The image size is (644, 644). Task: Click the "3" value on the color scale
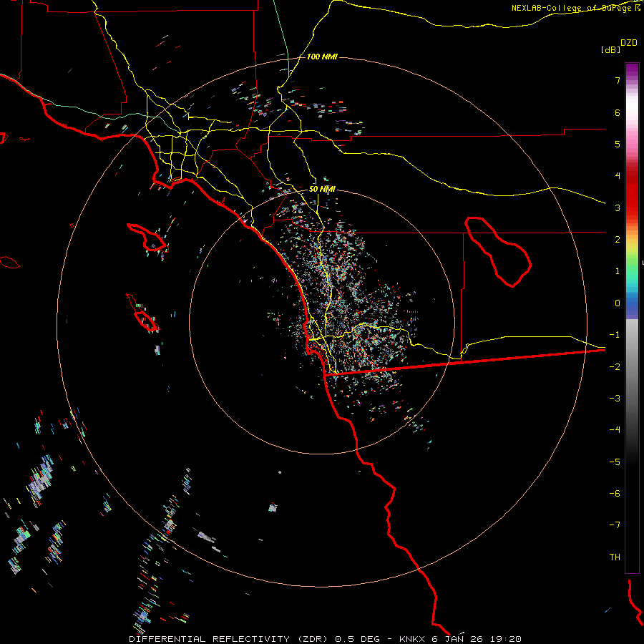coord(618,208)
